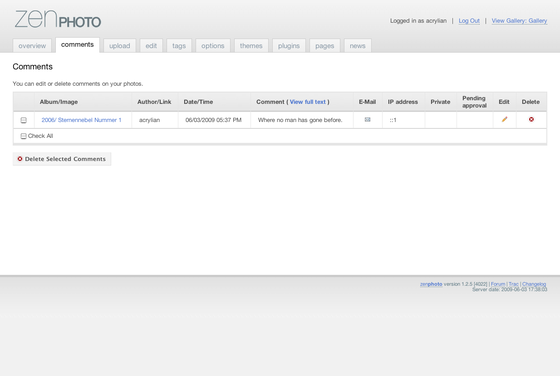The height and width of the screenshot is (376, 560).
Task: Click the IP address column header
Action: tap(403, 102)
